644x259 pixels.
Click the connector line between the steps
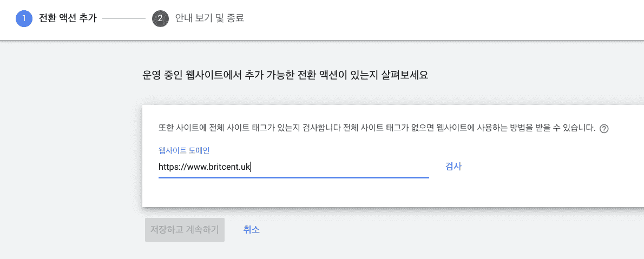pos(124,18)
